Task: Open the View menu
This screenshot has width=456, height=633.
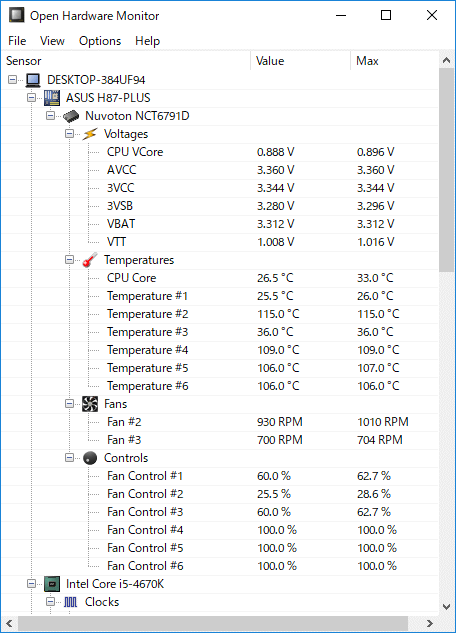Action: click(x=52, y=41)
